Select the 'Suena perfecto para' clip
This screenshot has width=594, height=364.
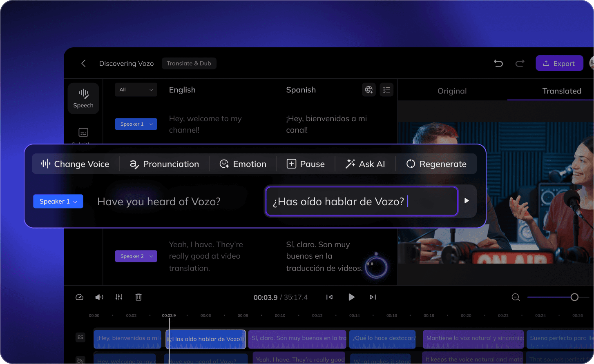(x=560, y=339)
